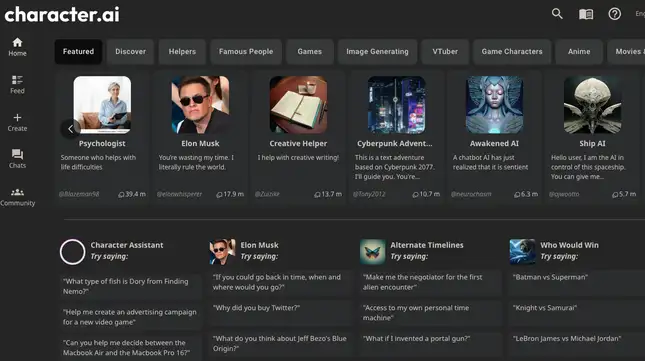This screenshot has width=645, height=361.
Task: Open the Character Assistant link
Action: (x=127, y=245)
